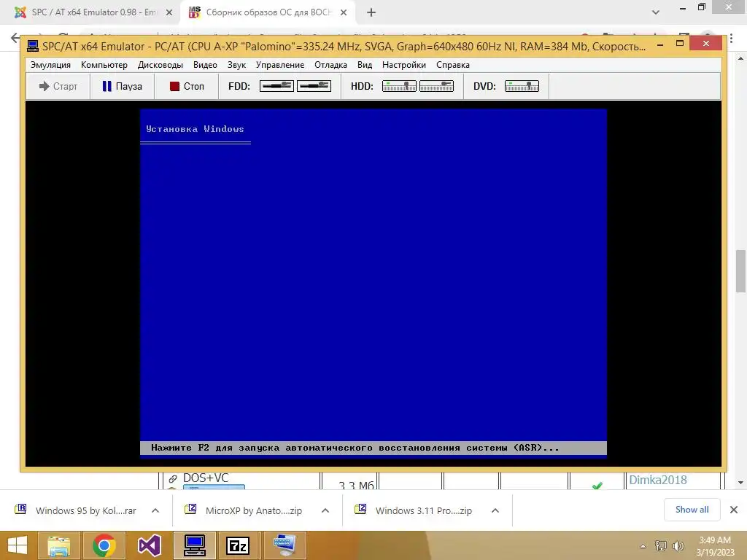Stop emulation with Стоп button

pos(186,86)
